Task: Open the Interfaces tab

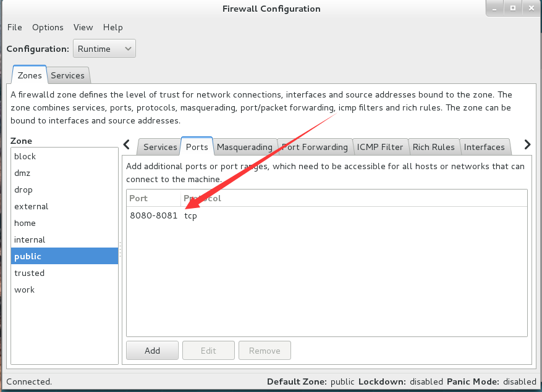Action: 485,147
